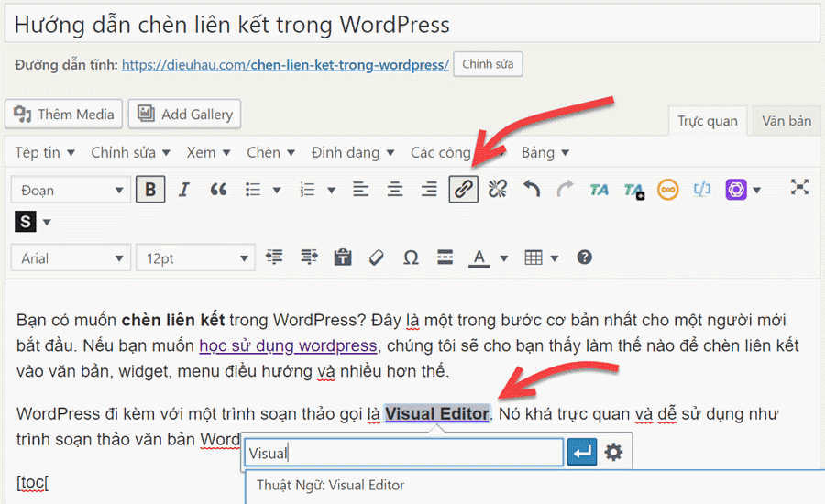Click the [toc[ shortcode text

tap(33, 482)
